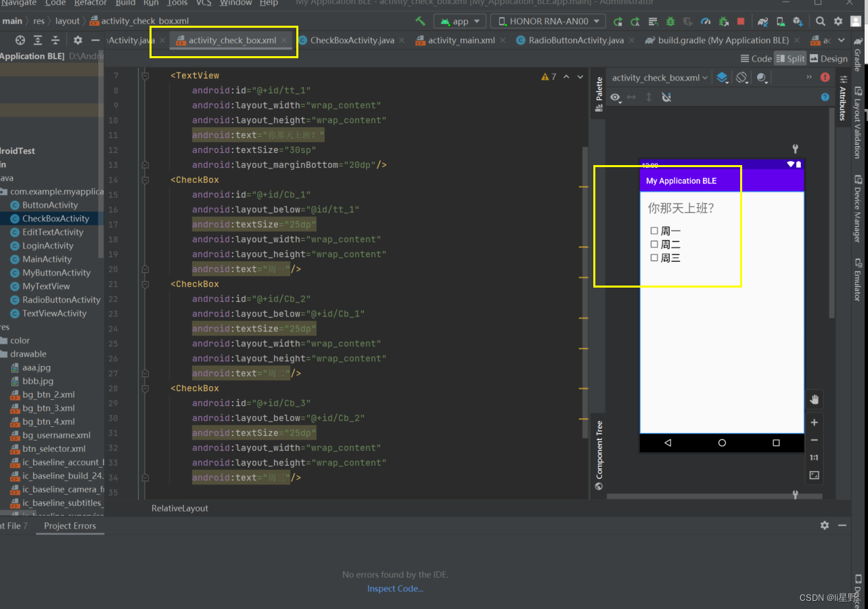Click the select opened file target icon
This screenshot has width=868, height=609.
click(x=20, y=40)
